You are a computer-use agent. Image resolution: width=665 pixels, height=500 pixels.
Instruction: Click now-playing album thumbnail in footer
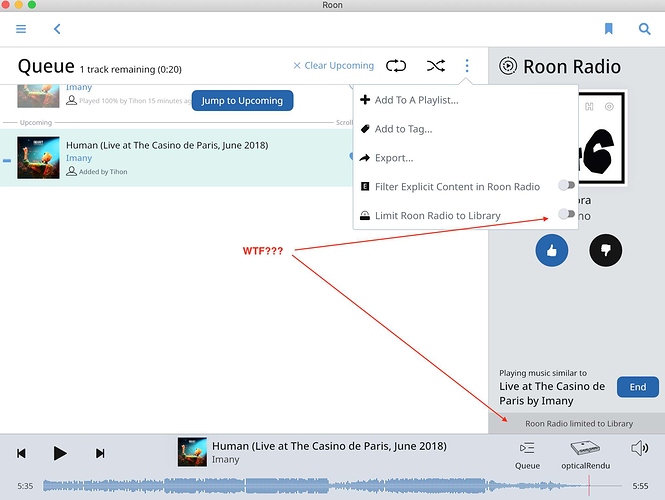point(192,452)
